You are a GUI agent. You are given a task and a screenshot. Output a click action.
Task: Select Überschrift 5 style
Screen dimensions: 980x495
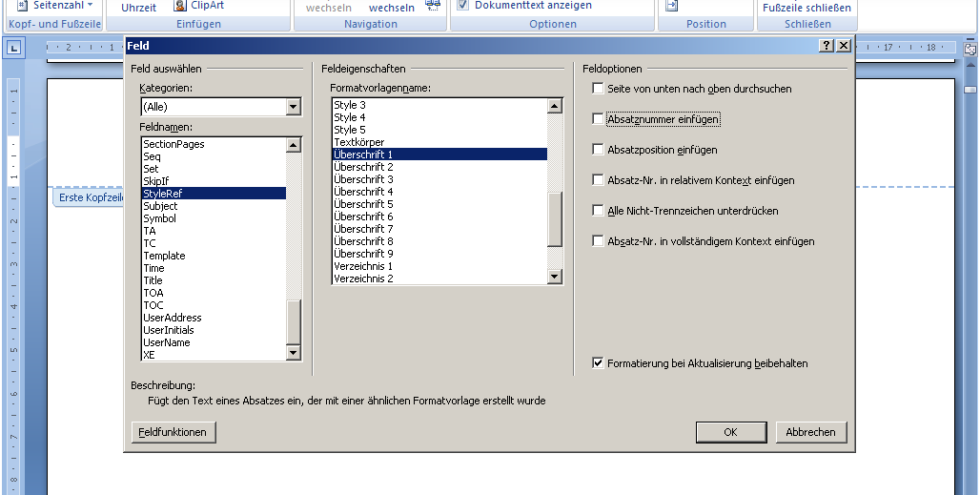pyautogui.click(x=440, y=204)
